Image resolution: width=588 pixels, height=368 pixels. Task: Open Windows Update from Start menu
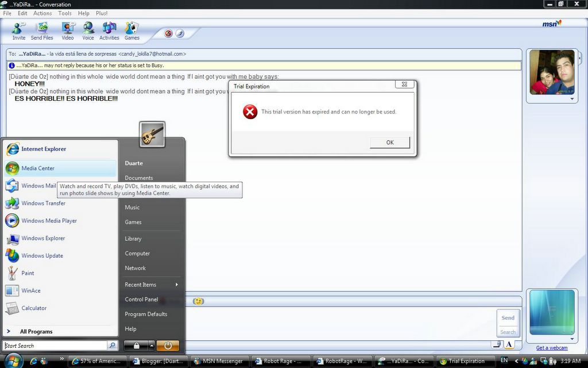point(60,256)
